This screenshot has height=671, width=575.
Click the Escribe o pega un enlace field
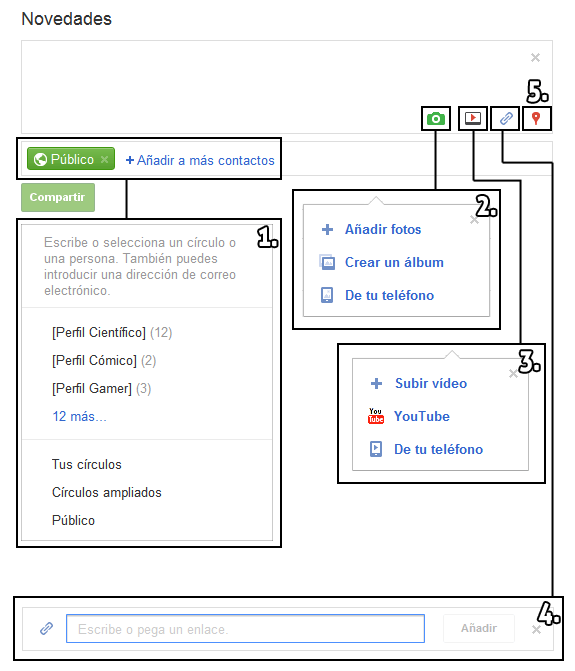[x=245, y=629]
